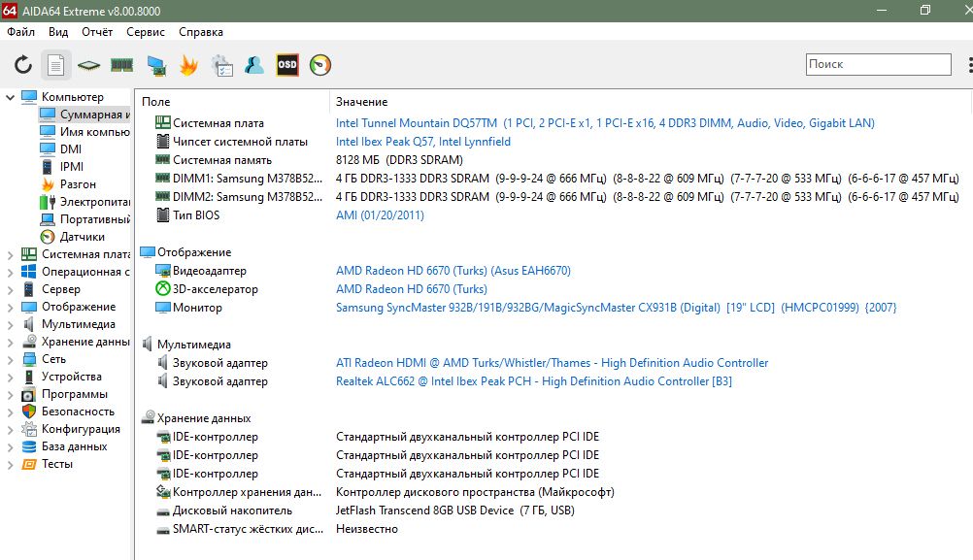Select Разгон in the tree
Viewport: 973px width, 560px height.
pos(78,184)
